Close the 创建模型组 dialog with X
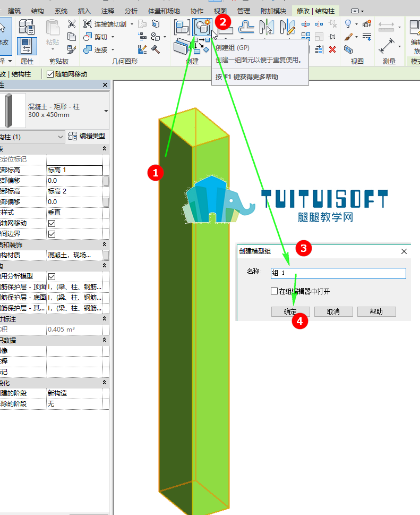The image size is (420, 515). click(404, 251)
